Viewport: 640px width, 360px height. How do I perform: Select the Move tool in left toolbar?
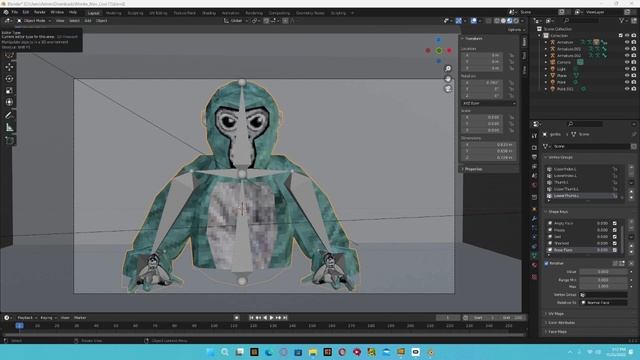9,67
